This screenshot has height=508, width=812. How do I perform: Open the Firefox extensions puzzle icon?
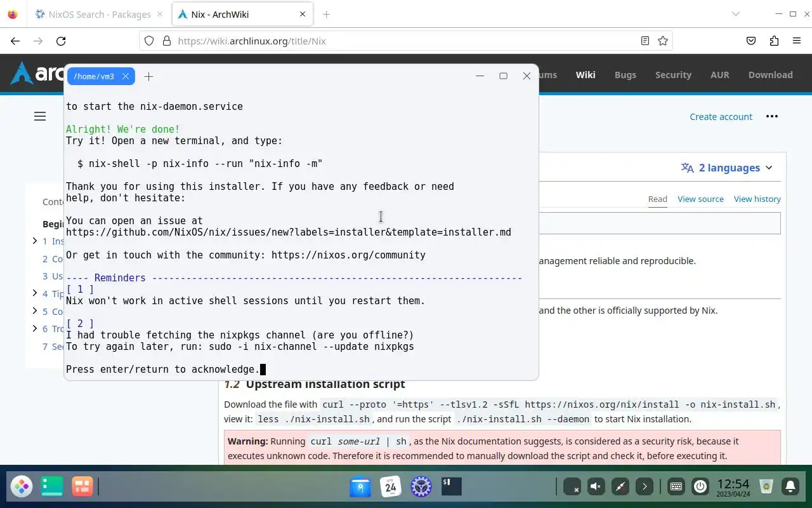774,41
